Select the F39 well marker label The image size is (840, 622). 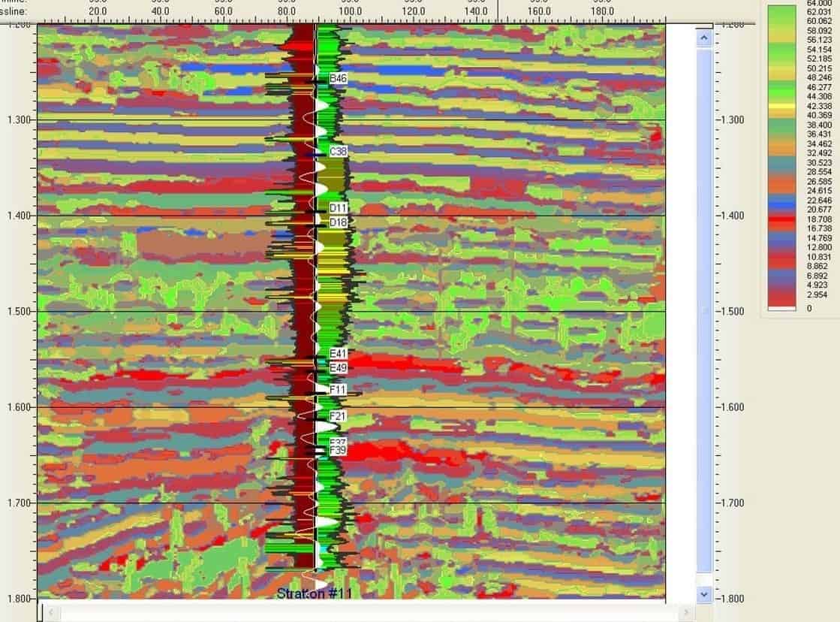pos(338,450)
